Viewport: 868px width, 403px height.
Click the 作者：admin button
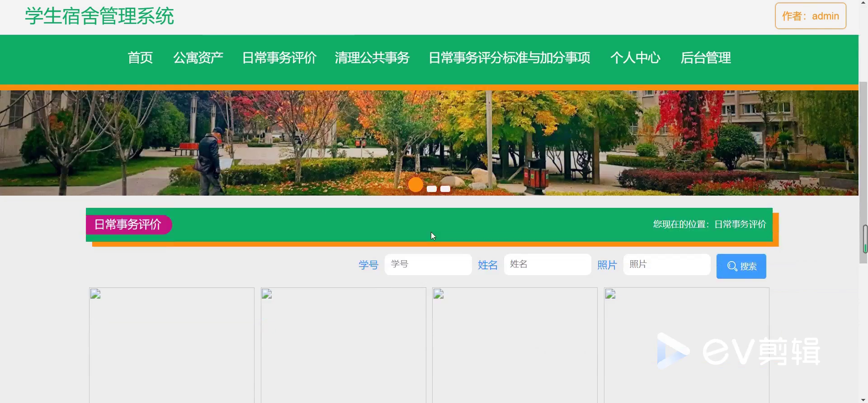811,16
